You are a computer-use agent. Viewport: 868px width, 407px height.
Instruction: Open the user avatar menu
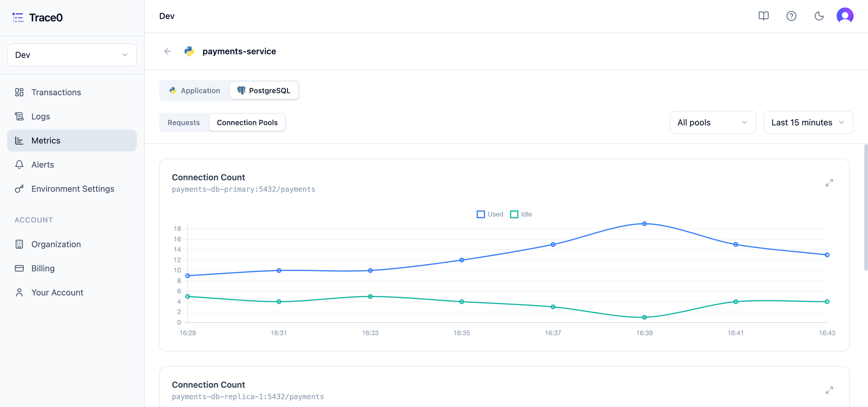845,16
